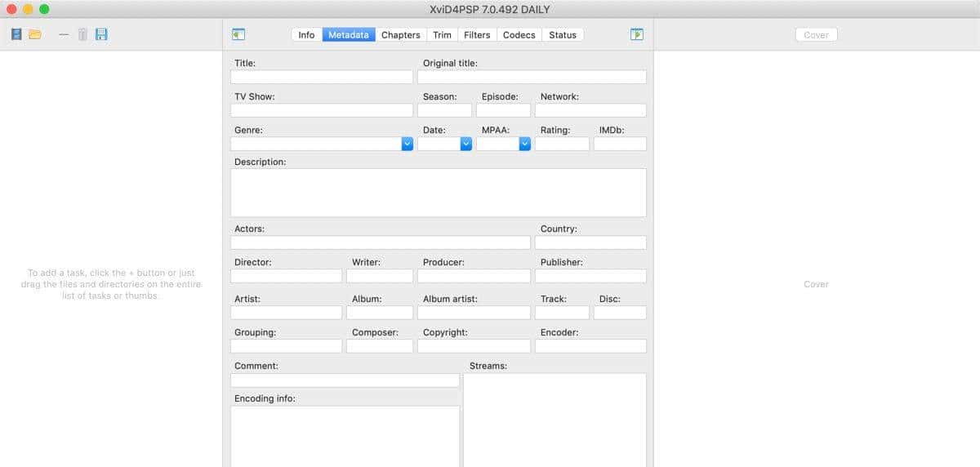980x467 pixels.
Task: Expand the Genre dropdown arrow
Action: pos(407,144)
